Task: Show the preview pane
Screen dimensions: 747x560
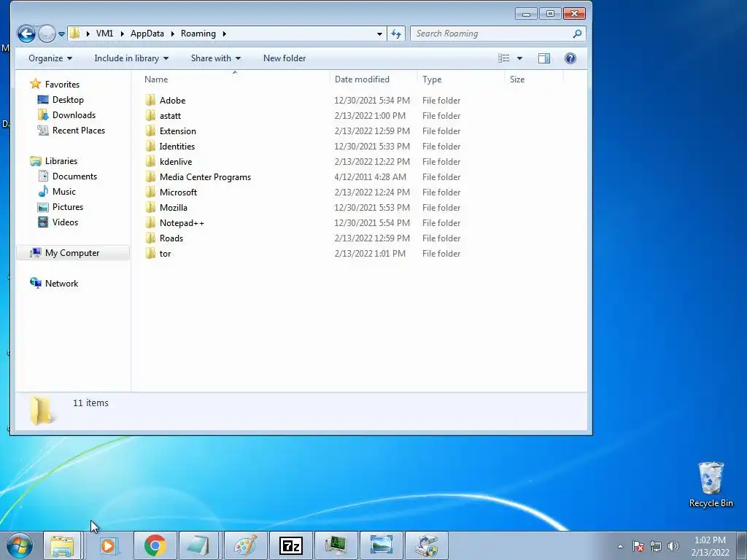Action: (x=544, y=58)
